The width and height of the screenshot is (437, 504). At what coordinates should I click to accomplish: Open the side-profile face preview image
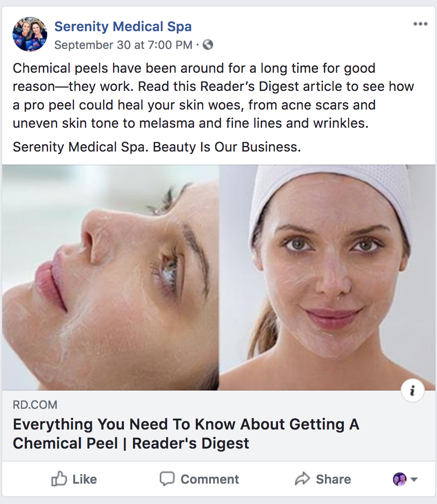(x=110, y=278)
